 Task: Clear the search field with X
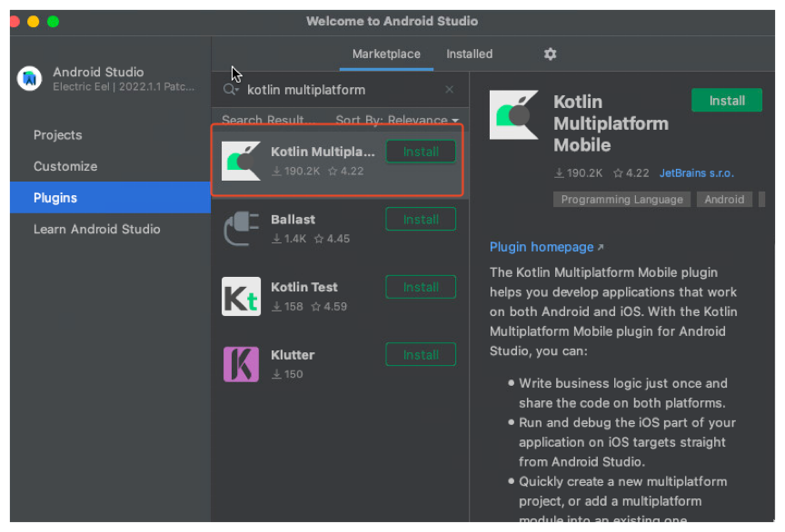[449, 90]
